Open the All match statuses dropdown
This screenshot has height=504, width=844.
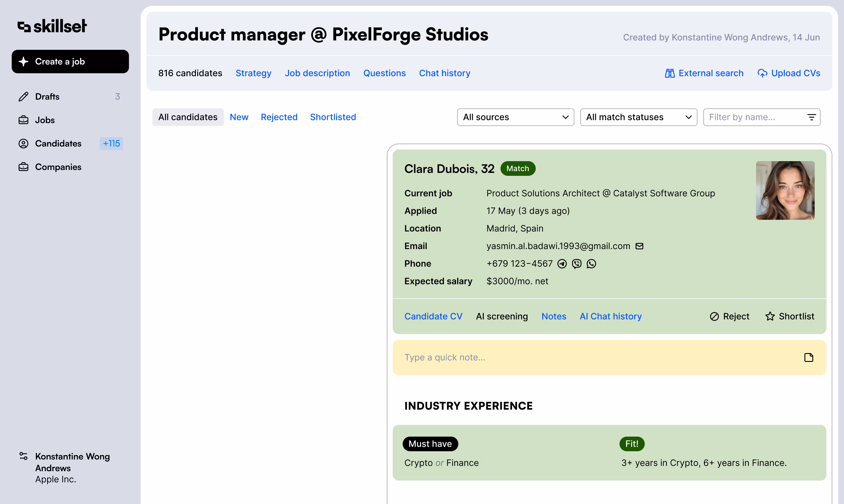coord(639,117)
